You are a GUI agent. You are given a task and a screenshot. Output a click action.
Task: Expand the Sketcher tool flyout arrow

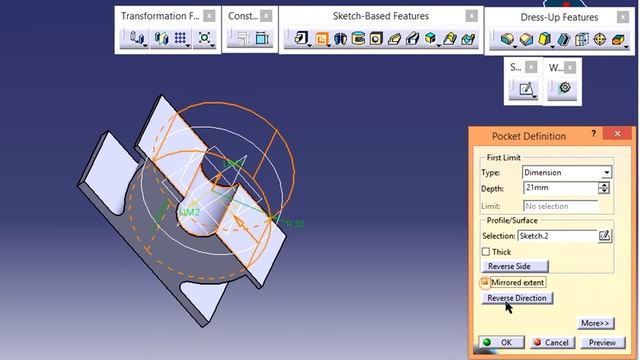(534, 97)
